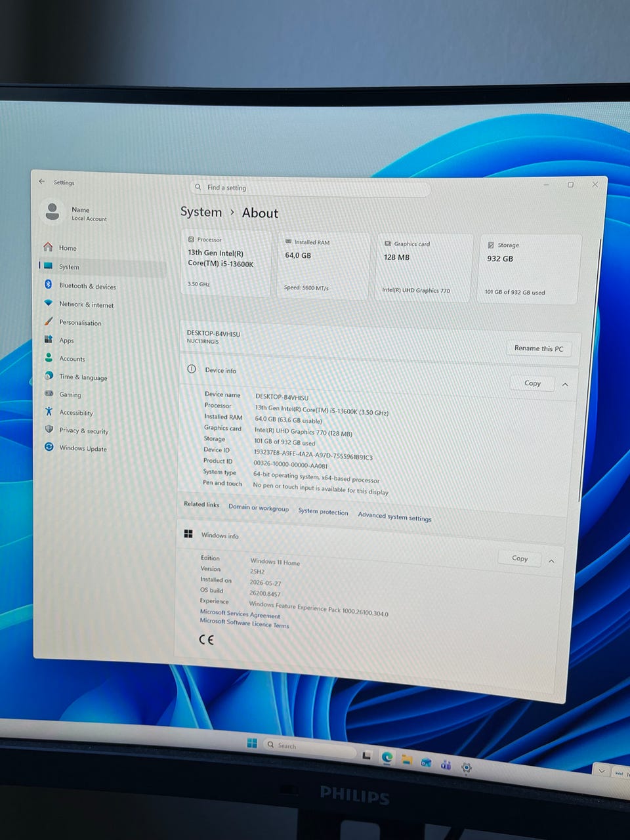Collapse the Device info section
The height and width of the screenshot is (840, 630).
565,385
